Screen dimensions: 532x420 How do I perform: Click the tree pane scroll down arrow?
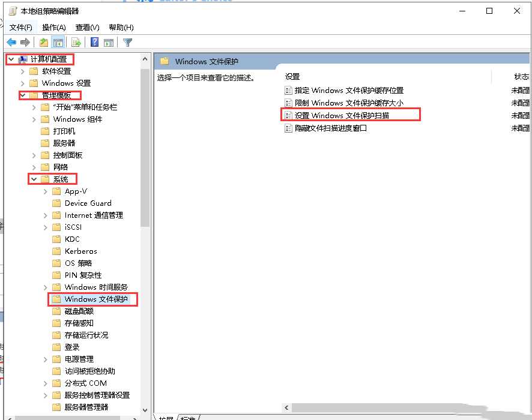pyautogui.click(x=145, y=410)
